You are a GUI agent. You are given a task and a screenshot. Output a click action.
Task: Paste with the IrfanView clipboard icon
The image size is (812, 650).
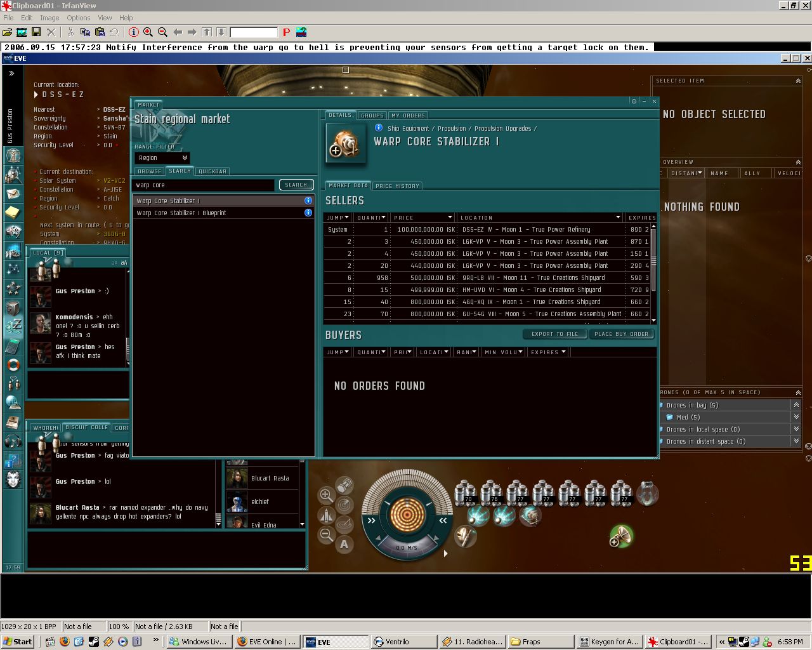coord(100,32)
